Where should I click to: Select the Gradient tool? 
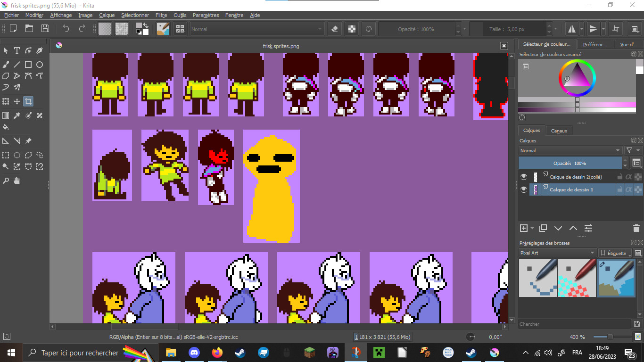[x=6, y=115]
